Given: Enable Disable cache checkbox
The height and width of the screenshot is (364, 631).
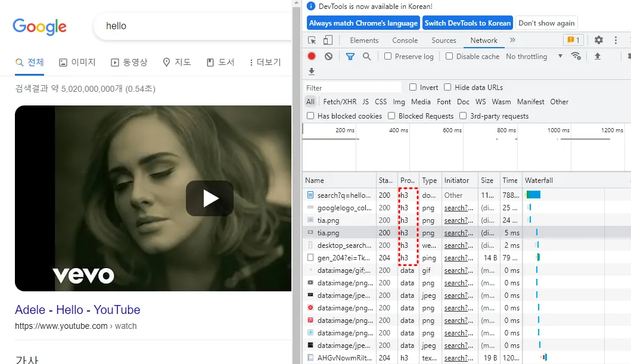Looking at the screenshot, I should tap(449, 57).
